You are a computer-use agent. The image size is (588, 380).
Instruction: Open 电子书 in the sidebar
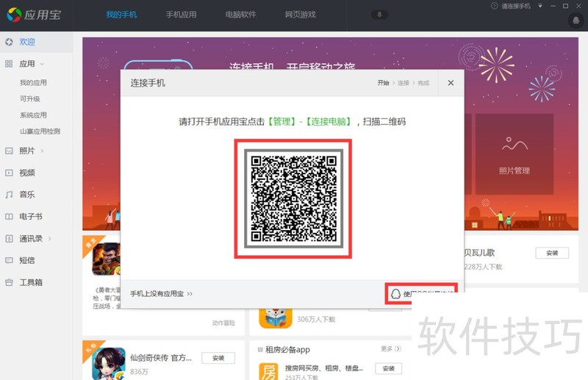[x=31, y=216]
